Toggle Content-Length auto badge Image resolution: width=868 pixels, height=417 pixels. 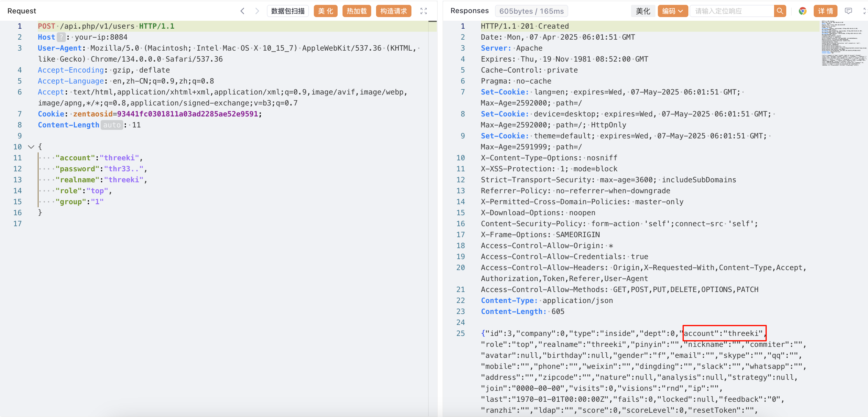pos(112,125)
